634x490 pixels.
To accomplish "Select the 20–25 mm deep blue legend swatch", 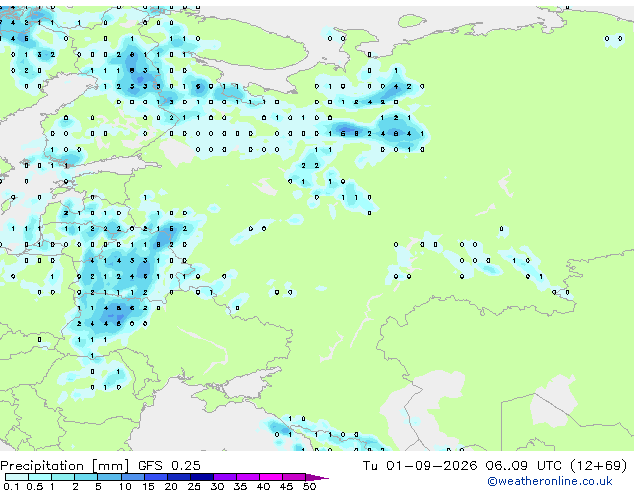I will 179,477.
